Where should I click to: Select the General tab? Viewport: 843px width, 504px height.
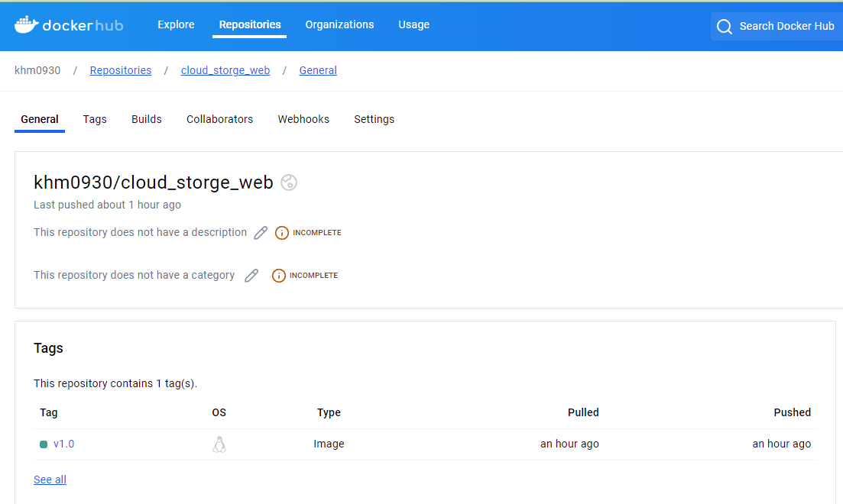[40, 119]
